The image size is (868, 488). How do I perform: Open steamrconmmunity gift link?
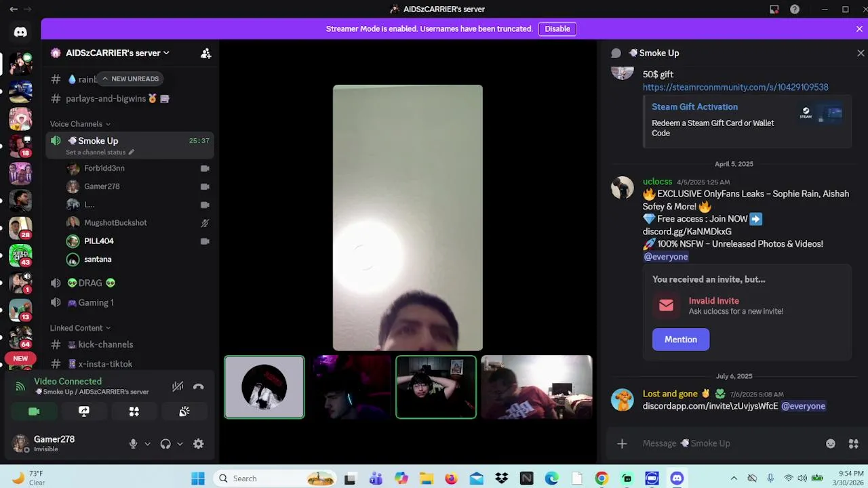[x=735, y=87]
